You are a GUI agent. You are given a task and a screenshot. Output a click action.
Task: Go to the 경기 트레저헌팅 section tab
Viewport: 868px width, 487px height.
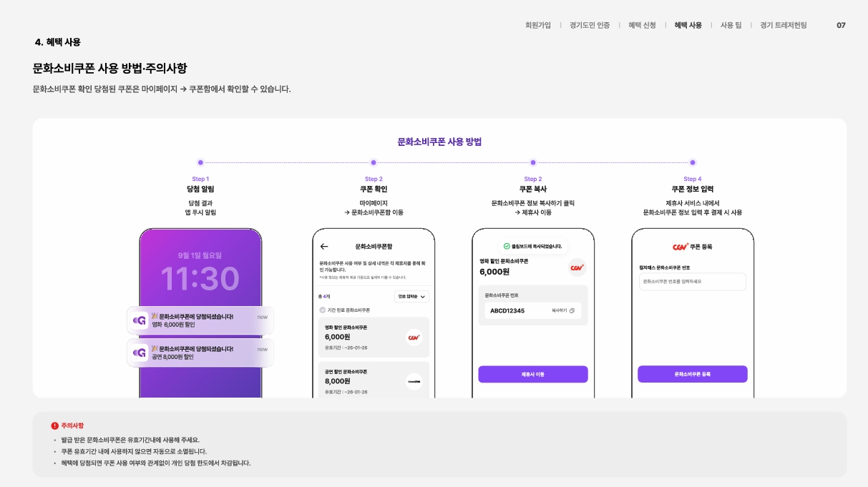coord(783,25)
